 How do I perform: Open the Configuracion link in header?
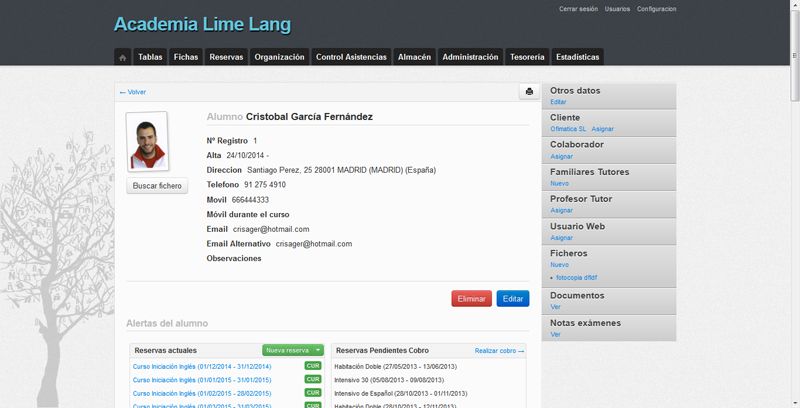[656, 8]
